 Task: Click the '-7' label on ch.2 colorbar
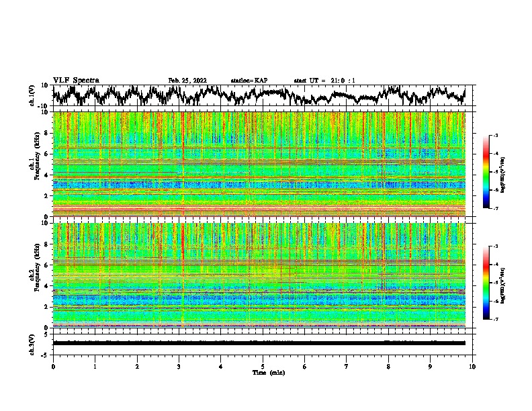pos(496,319)
